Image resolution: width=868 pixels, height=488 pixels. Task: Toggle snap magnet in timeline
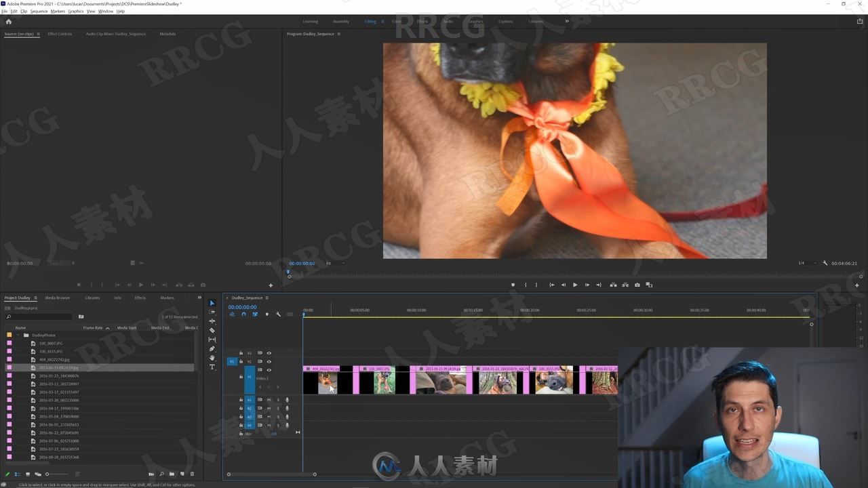tap(243, 314)
